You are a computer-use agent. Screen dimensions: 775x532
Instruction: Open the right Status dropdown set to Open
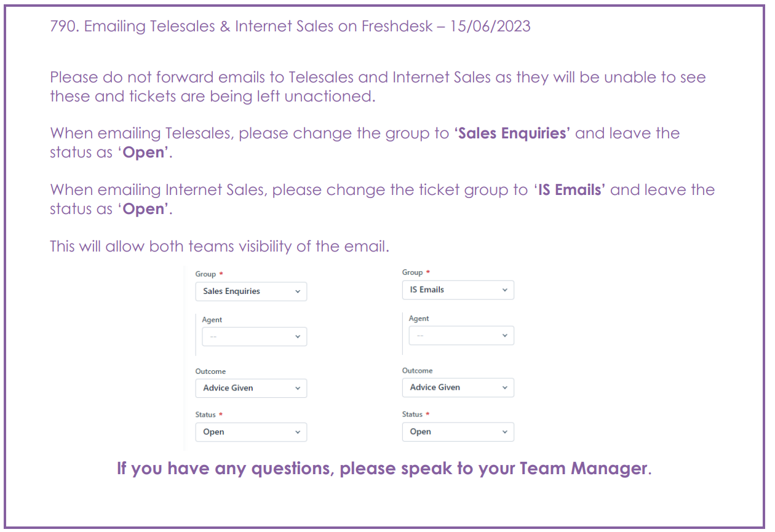pyautogui.click(x=458, y=432)
